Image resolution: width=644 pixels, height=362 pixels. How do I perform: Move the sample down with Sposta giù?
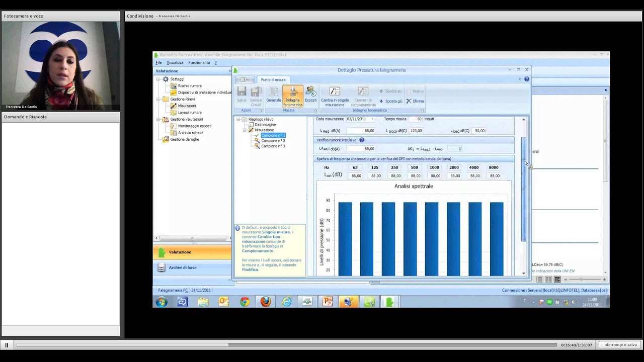coord(390,101)
